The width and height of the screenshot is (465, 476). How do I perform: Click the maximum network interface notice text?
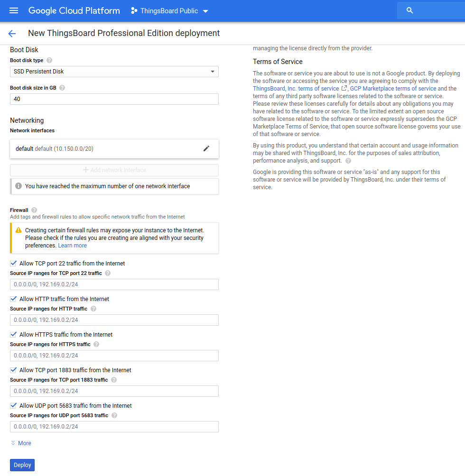108,186
